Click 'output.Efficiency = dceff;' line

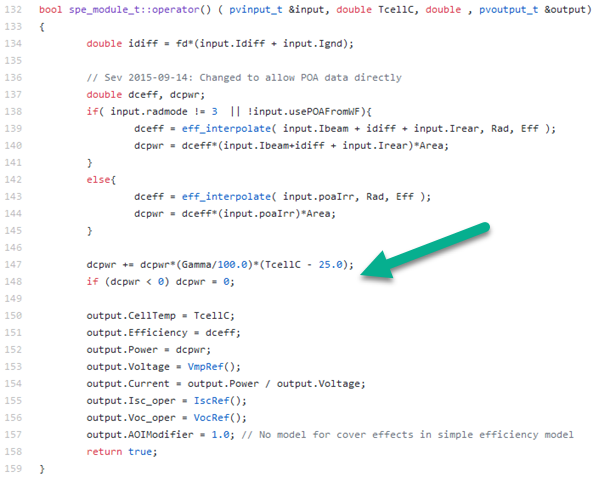pos(164,333)
